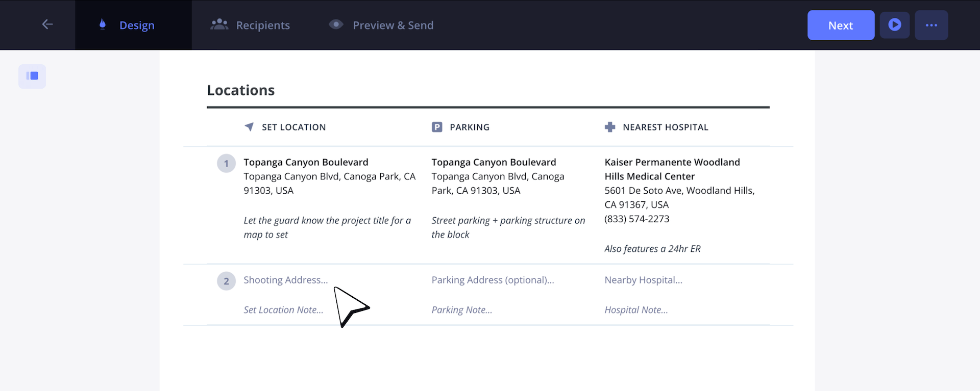Screen dimensions: 980x391
Task: Click the Shooting Address field
Action: coord(285,280)
